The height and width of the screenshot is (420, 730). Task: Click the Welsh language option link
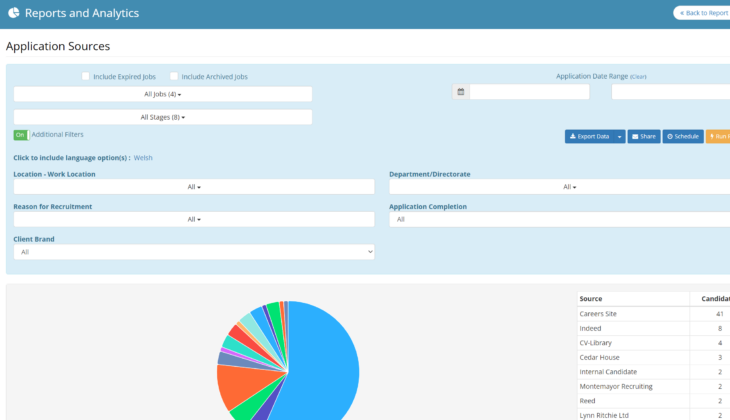click(x=143, y=158)
